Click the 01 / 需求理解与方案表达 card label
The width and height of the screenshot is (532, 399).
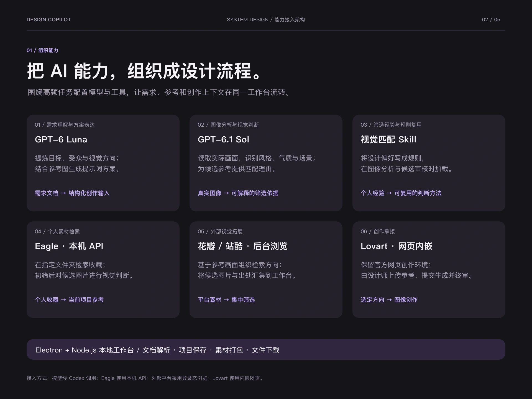65,125
